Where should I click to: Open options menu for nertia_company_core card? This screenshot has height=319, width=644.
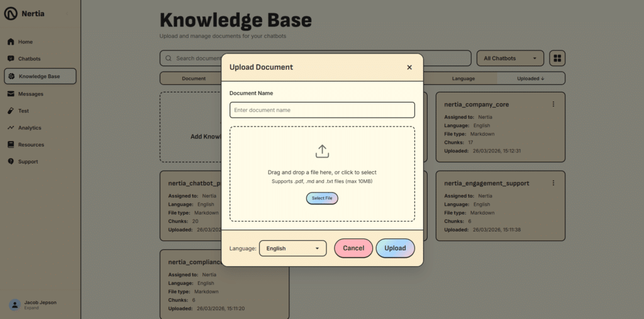[553, 104]
